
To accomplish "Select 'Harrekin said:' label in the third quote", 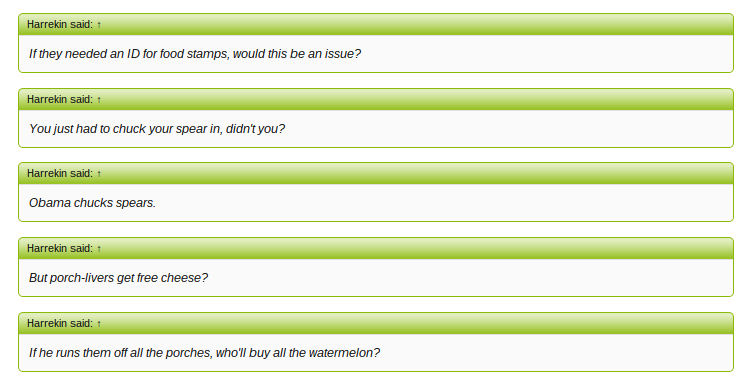I will tap(60, 174).
